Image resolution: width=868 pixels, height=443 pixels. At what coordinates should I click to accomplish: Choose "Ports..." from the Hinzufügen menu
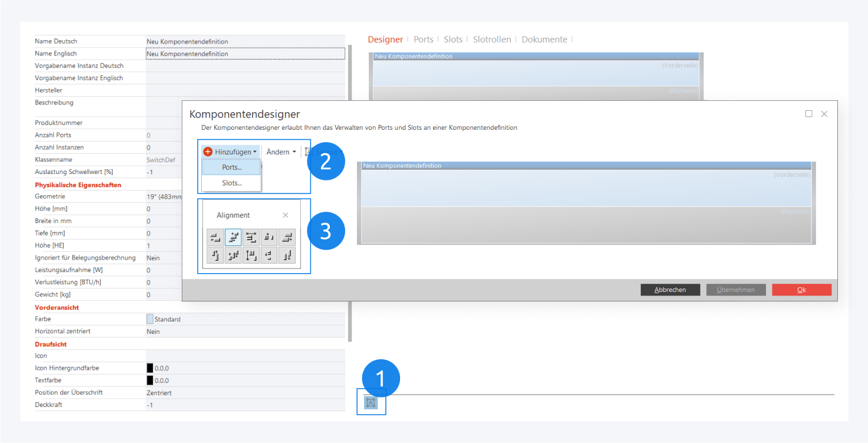231,168
